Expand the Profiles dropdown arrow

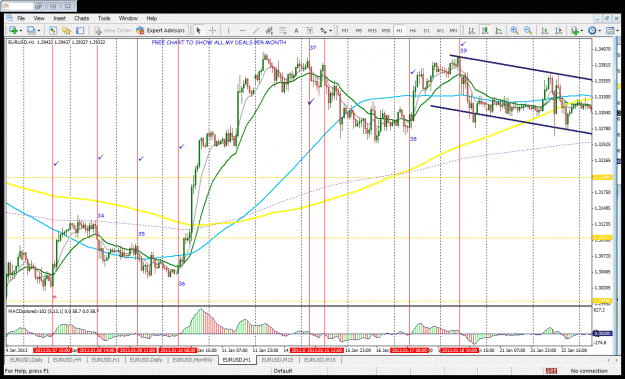tap(38, 31)
